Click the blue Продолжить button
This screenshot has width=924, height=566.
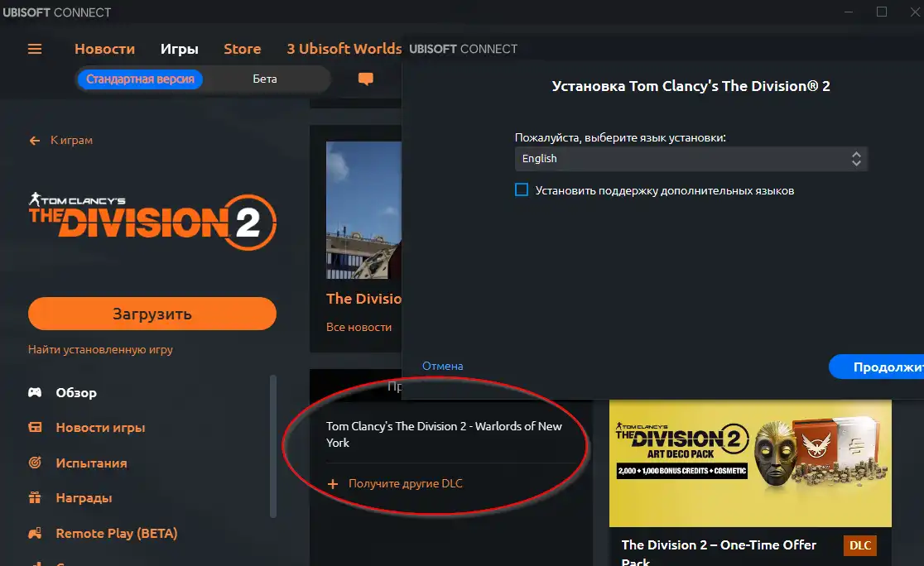[x=876, y=367]
